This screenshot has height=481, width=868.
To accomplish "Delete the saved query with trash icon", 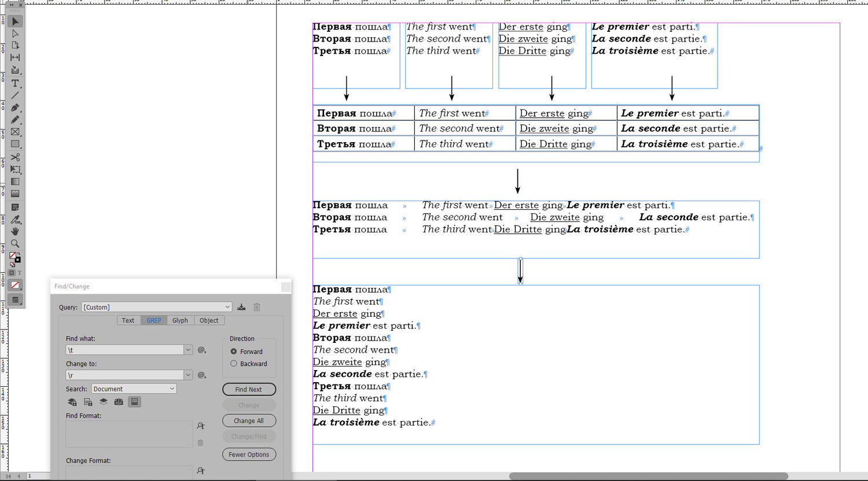I will (257, 307).
